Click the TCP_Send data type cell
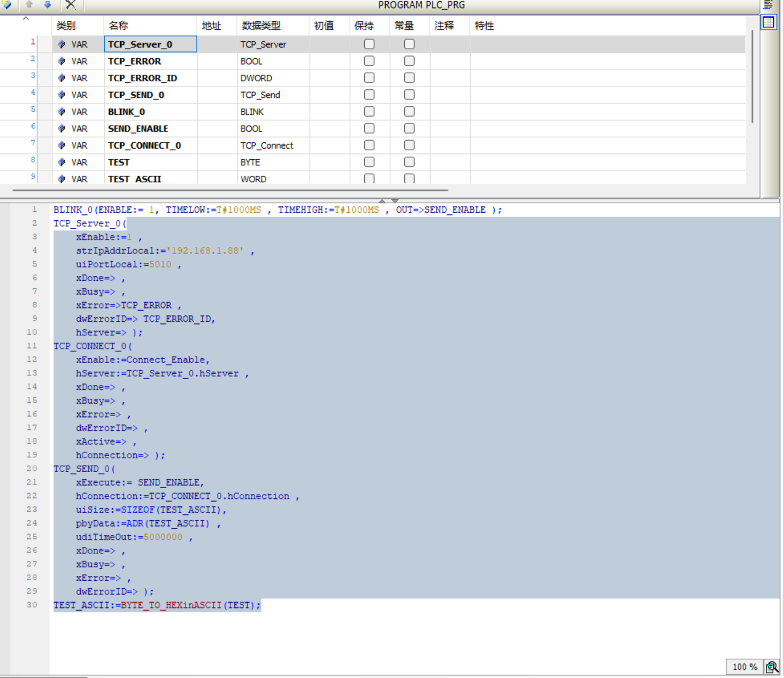 tap(273, 95)
